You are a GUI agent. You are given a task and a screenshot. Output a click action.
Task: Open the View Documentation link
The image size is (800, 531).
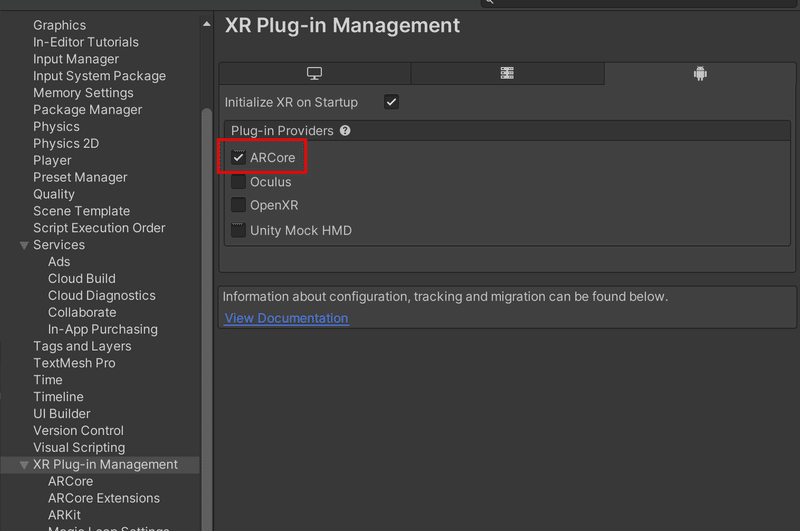point(287,318)
